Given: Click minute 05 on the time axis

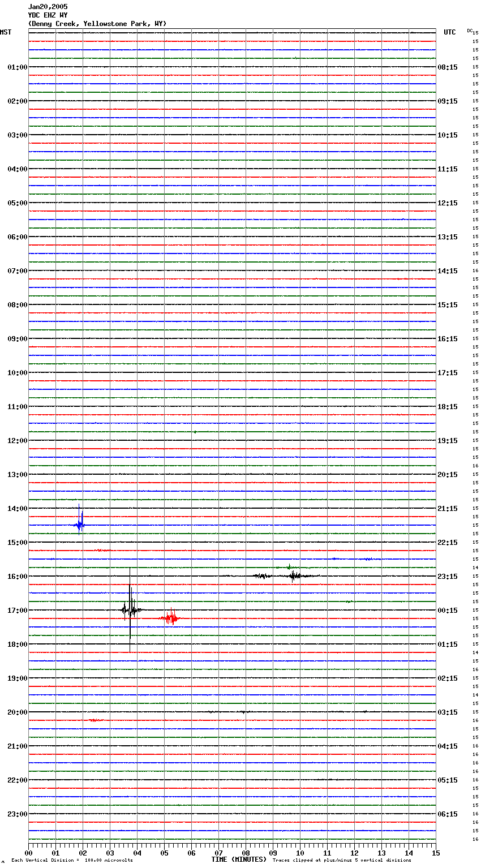Looking at the screenshot, I should (x=164, y=853).
